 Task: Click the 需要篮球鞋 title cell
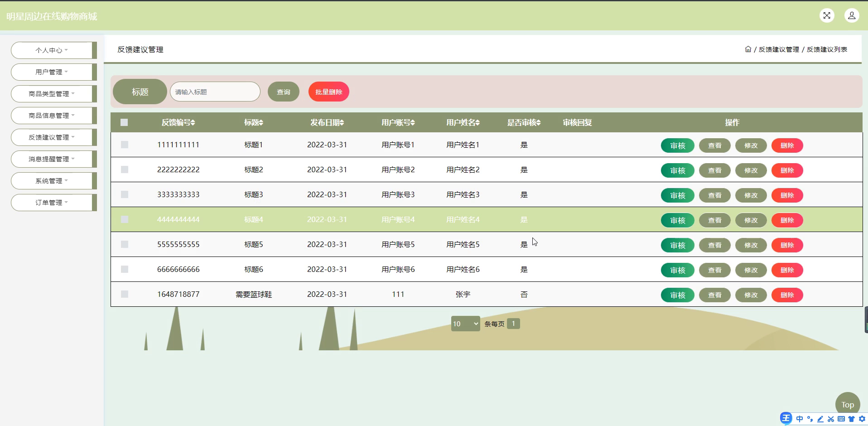pos(254,294)
